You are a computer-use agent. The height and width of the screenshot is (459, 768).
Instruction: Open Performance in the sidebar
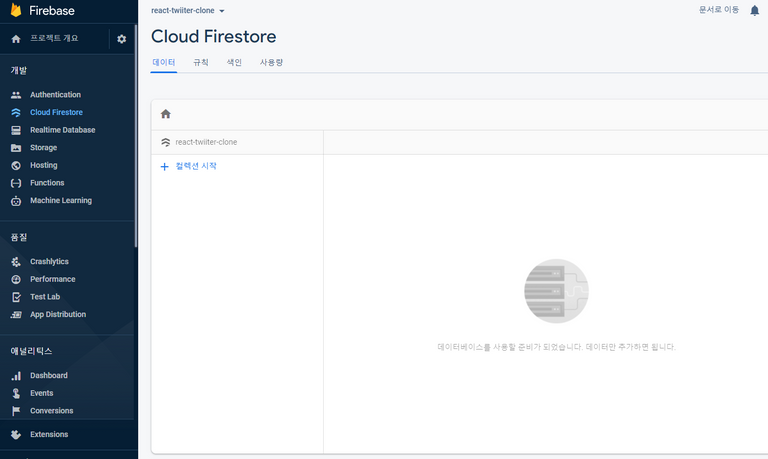53,279
